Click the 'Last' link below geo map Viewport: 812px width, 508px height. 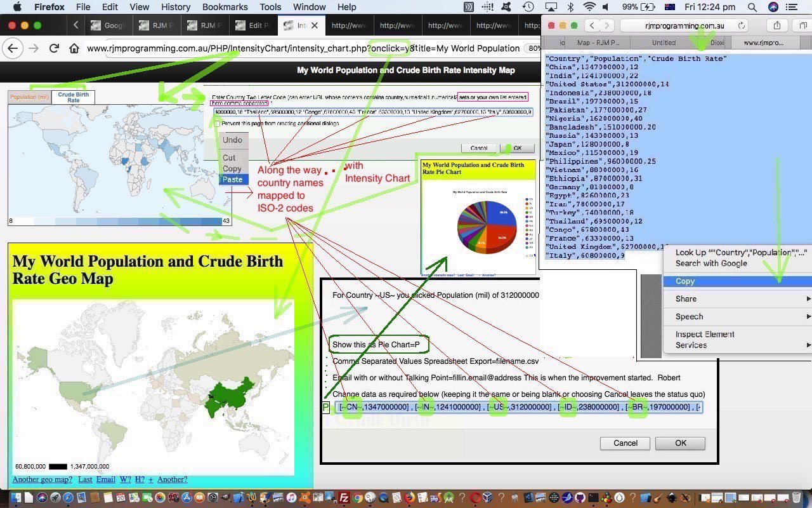pyautogui.click(x=85, y=479)
